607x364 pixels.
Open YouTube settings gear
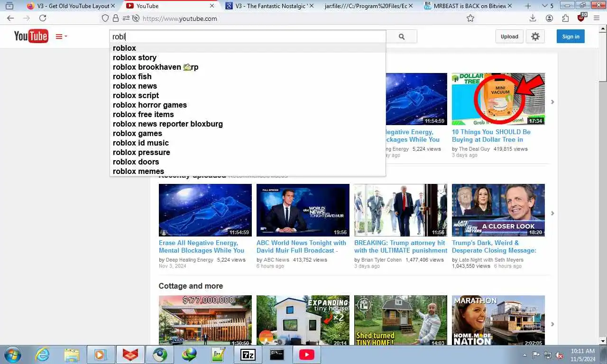tap(535, 36)
